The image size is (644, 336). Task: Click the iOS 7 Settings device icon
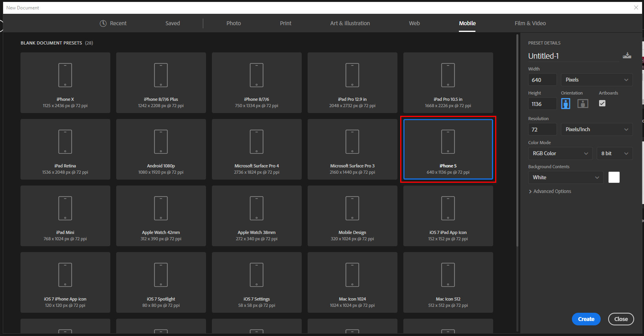coord(256,275)
